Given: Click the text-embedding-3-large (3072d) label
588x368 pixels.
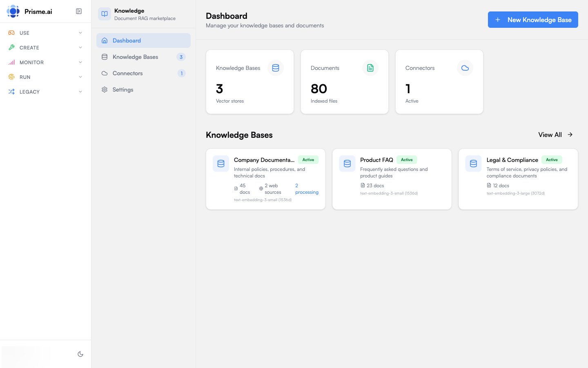Looking at the screenshot, I should [516, 193].
